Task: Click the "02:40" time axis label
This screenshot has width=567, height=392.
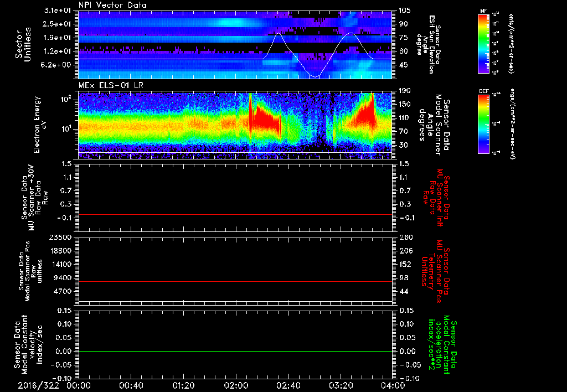Action: pos(288,385)
